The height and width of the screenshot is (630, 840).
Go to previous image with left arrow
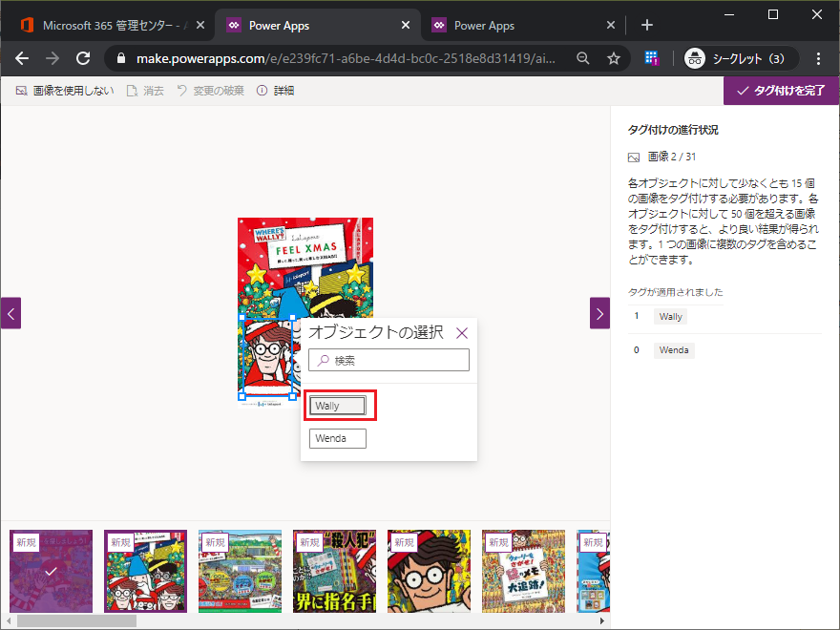[x=10, y=313]
